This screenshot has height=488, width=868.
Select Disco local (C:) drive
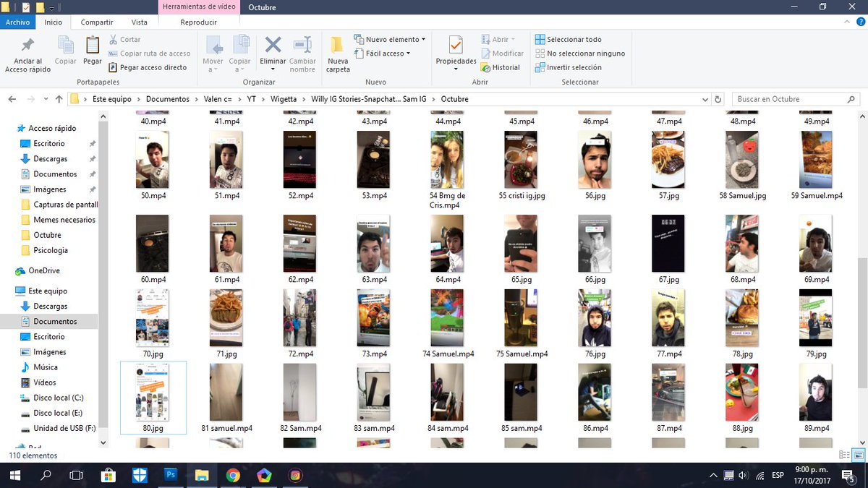[x=59, y=398]
